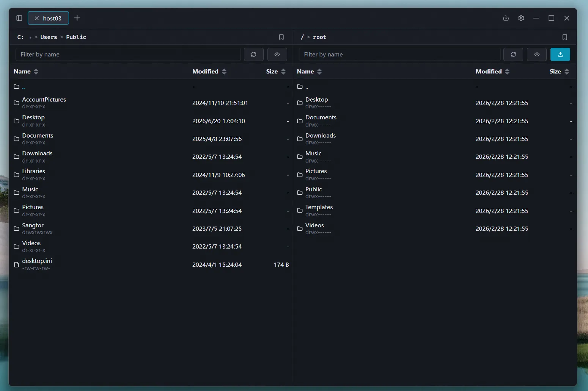Sort remote pane by Size

[x=559, y=72]
